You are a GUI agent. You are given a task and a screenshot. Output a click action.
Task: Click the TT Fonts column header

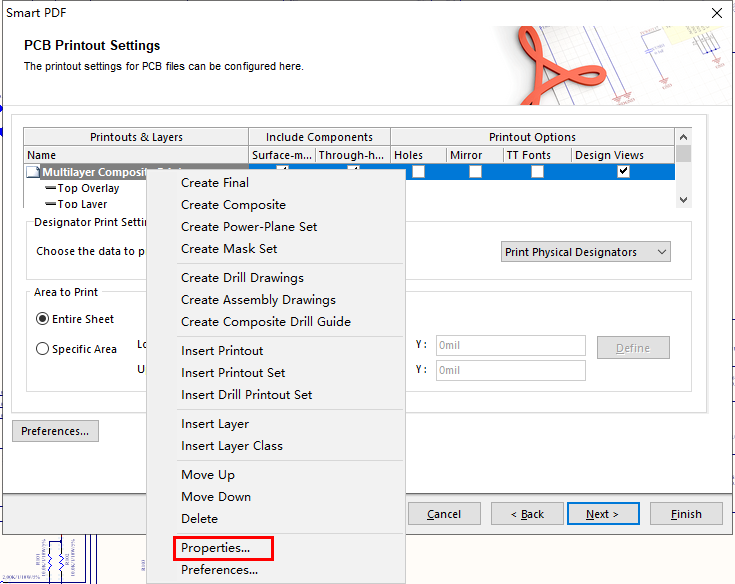537,155
